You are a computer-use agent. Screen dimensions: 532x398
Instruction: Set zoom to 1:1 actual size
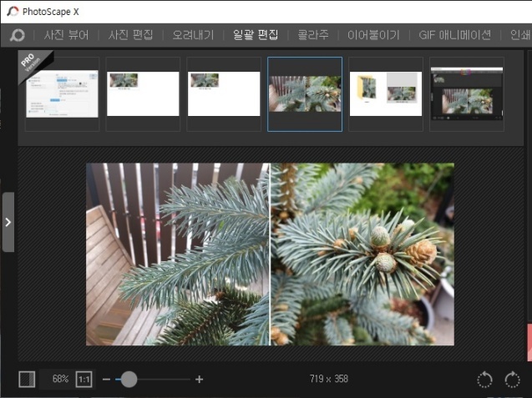pos(84,379)
